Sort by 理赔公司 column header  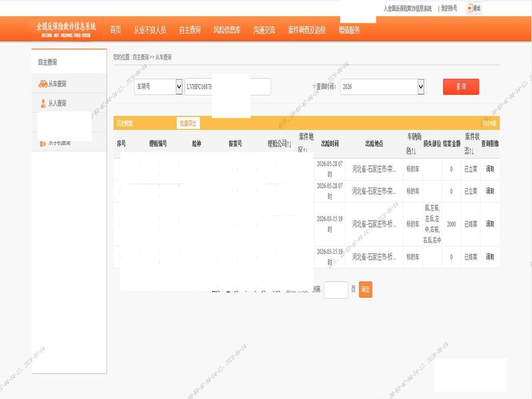coord(279,144)
